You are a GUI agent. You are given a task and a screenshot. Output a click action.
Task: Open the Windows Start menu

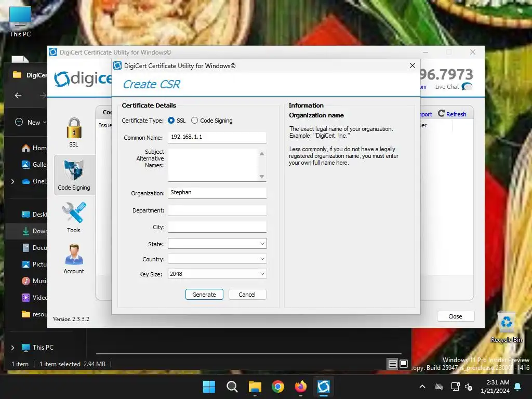209,387
